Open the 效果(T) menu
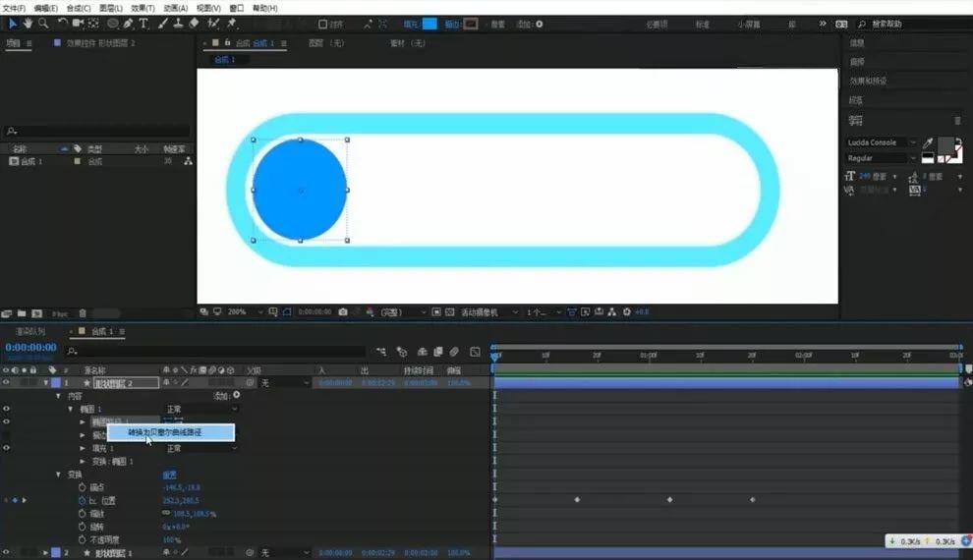 143,8
